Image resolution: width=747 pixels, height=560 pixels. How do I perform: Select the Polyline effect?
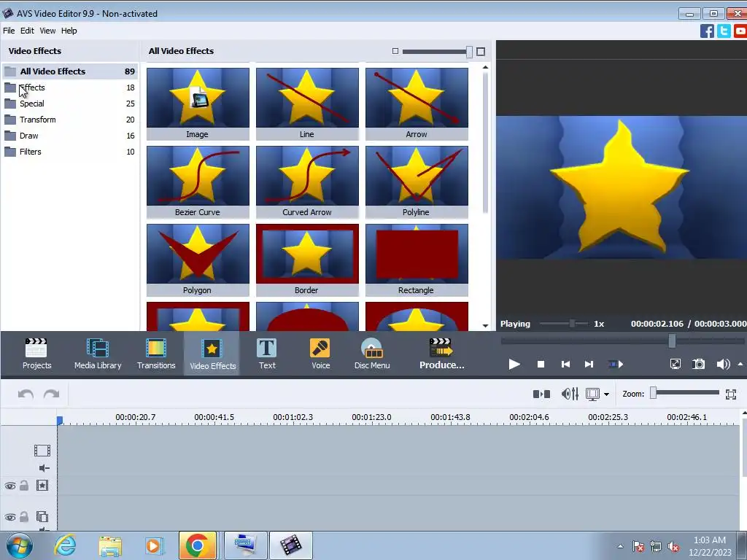417,182
